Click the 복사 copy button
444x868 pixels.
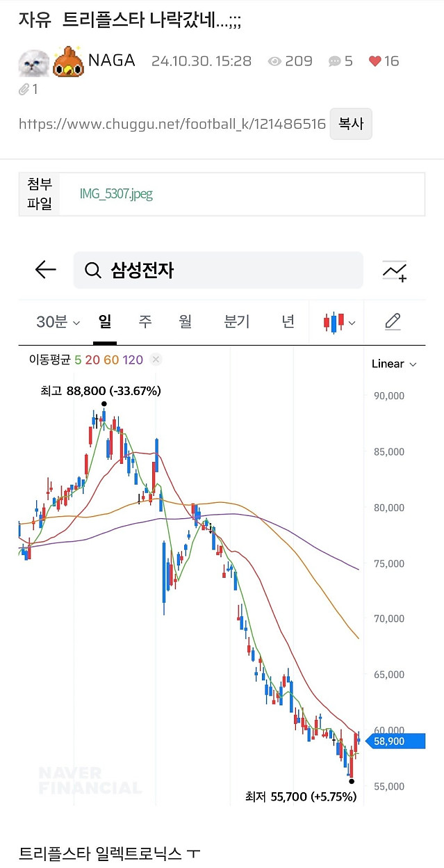coord(351,124)
